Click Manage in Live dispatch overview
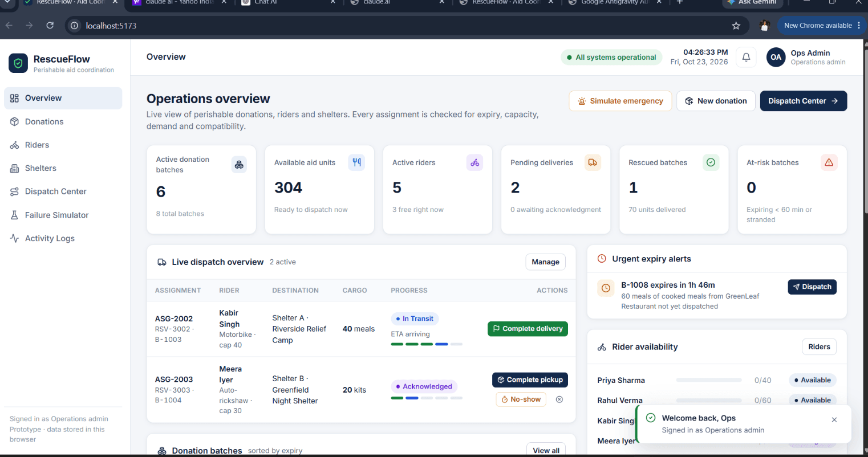 (545, 262)
